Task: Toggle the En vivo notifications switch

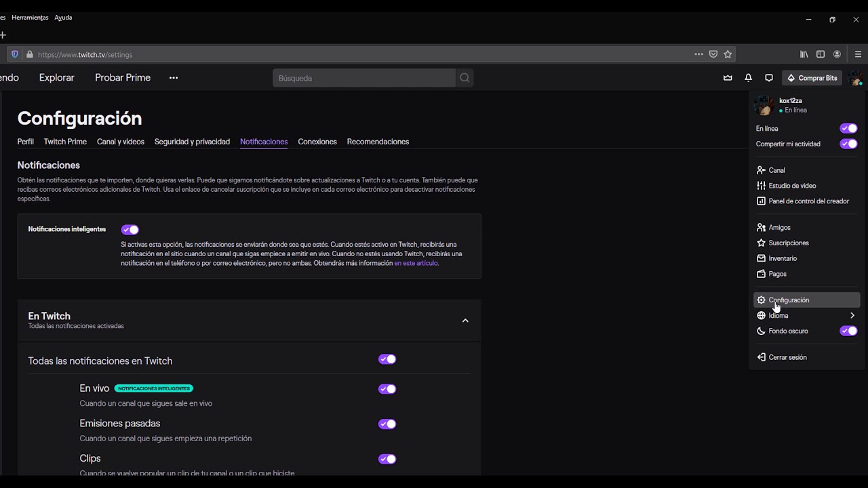Action: pos(387,389)
